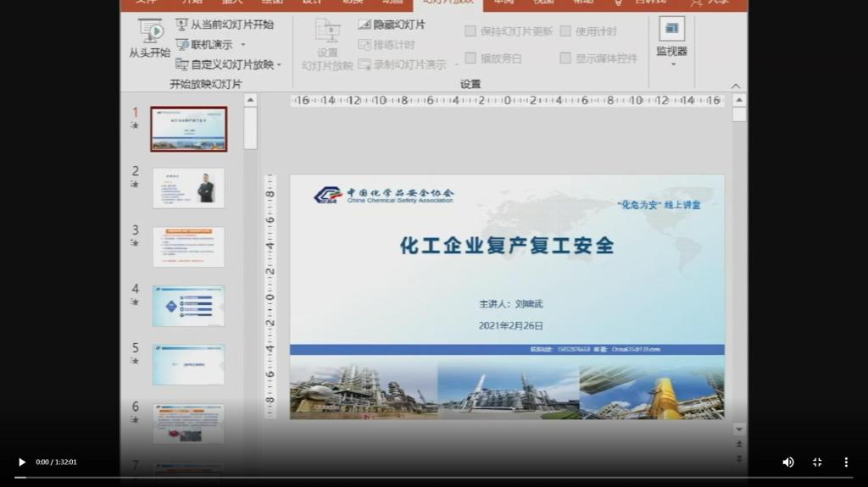
Task: Select slide 4 thumbnail in the panel
Action: 188,305
